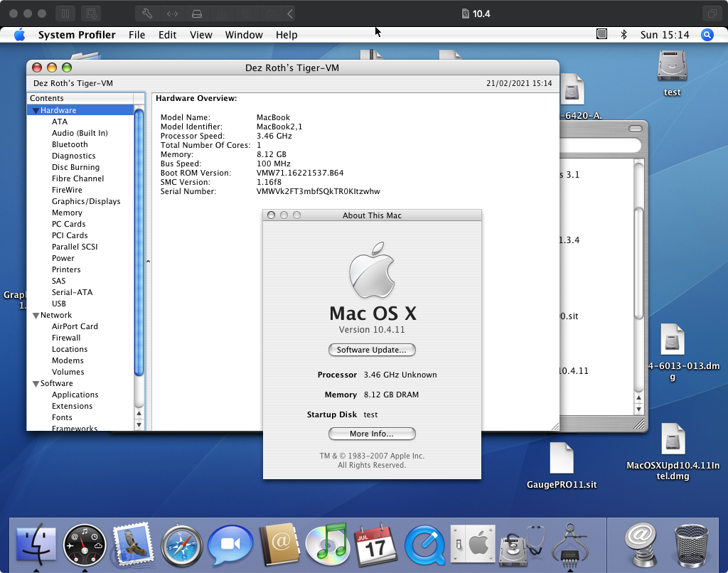Click the VM settings wrench icon
The height and width of the screenshot is (573, 728).
coord(147,14)
